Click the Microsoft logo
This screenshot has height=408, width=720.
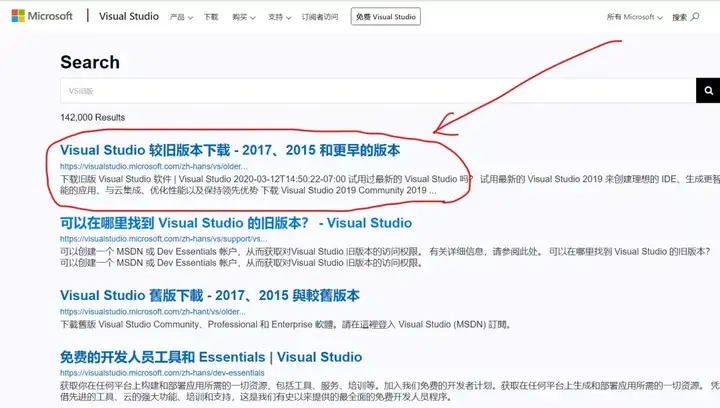pos(42,16)
